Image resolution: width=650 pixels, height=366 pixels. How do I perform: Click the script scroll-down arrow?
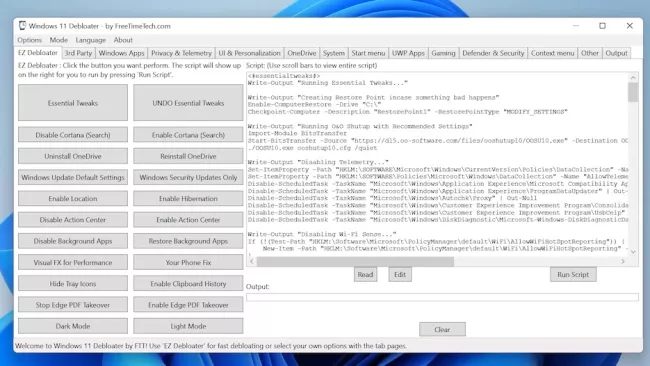coord(633,252)
